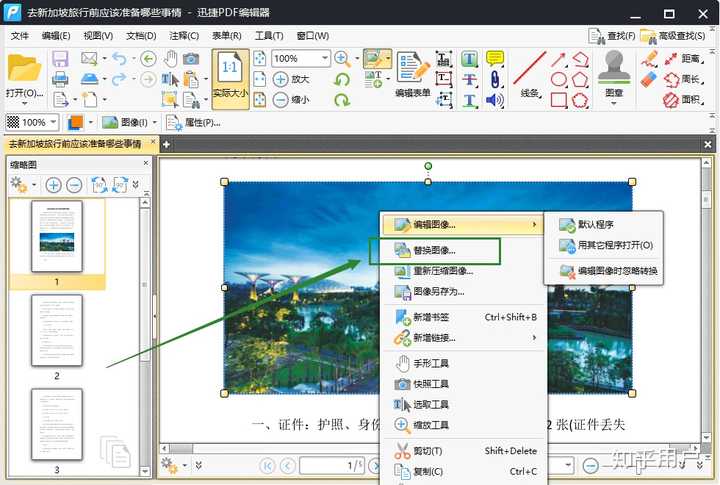Open the 工具(T) menu
This screenshot has height=485, width=720.
269,36
